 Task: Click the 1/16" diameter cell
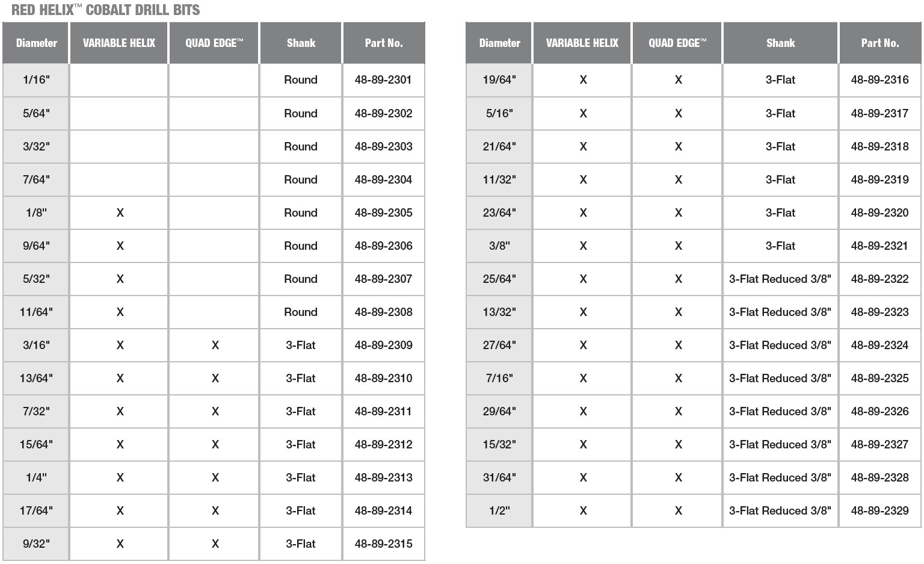point(36,80)
